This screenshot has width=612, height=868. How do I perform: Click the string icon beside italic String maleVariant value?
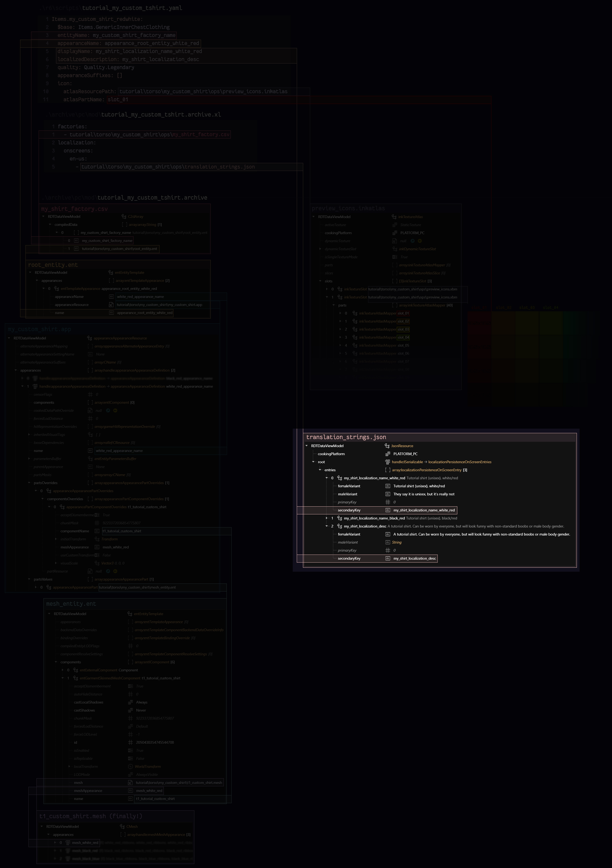pos(388,542)
